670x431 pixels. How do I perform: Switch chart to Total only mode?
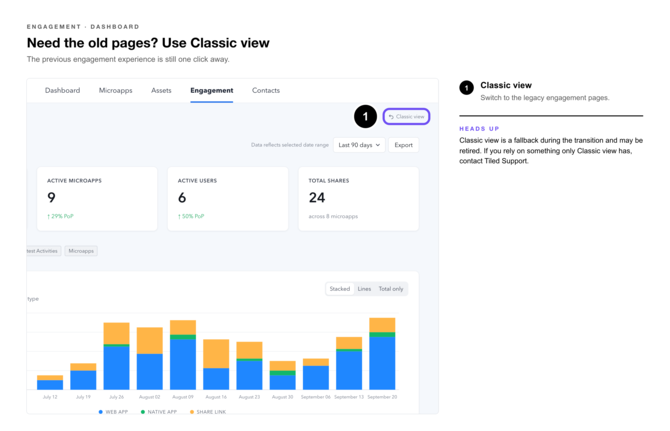[391, 289]
